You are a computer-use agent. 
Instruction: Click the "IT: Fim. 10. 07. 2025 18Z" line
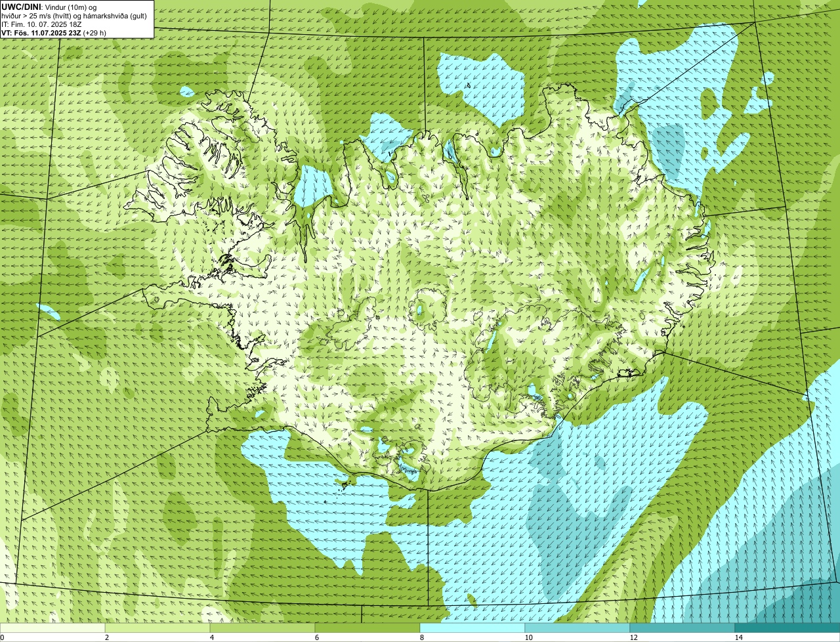pos(42,24)
